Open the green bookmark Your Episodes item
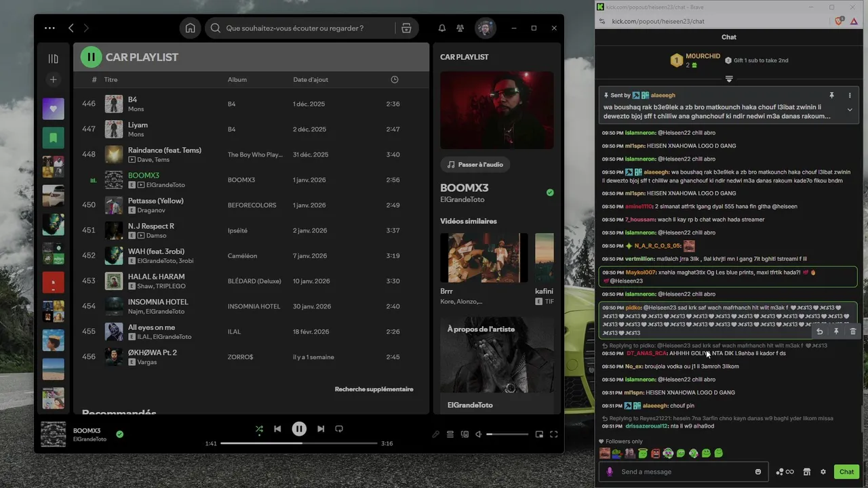The image size is (868, 488). [54, 138]
